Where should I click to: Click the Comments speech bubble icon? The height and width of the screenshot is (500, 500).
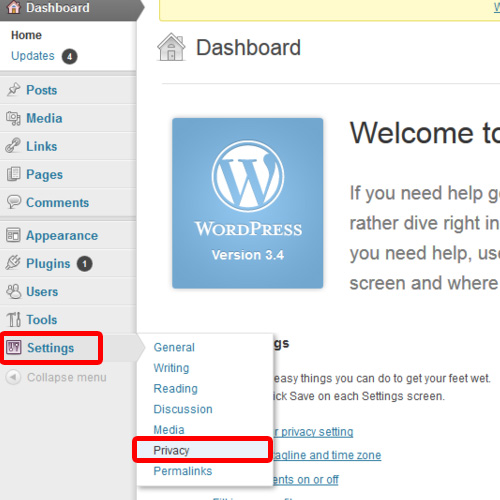14,202
